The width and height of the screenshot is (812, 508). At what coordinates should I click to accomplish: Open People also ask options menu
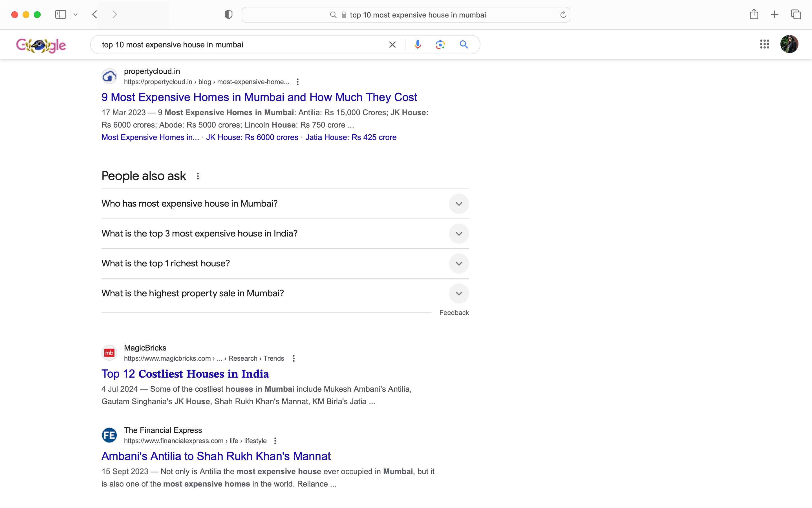tap(198, 176)
